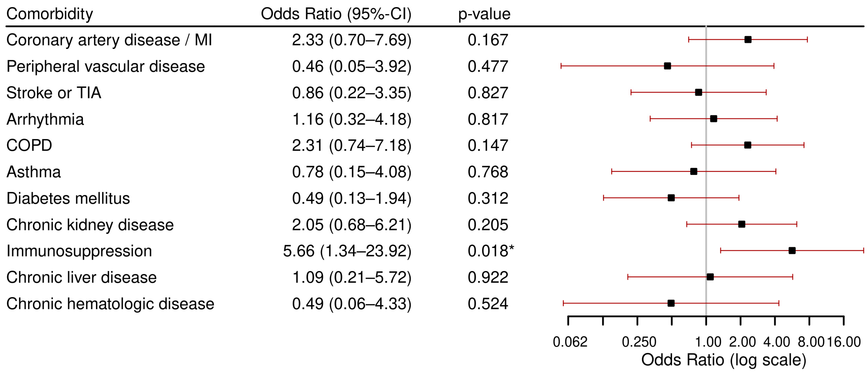Click the Chronic kidney disease square marker
Viewport: 868px width, 374px height.
tap(741, 224)
